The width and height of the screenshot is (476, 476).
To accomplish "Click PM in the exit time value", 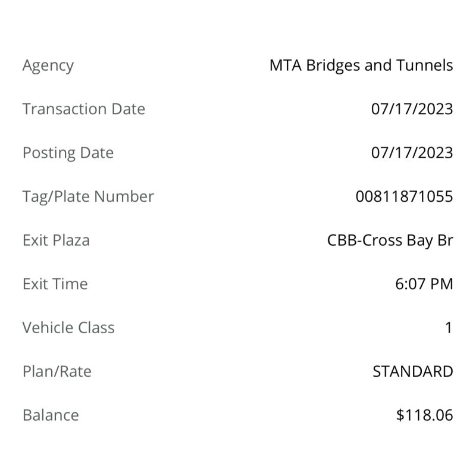I will (441, 284).
